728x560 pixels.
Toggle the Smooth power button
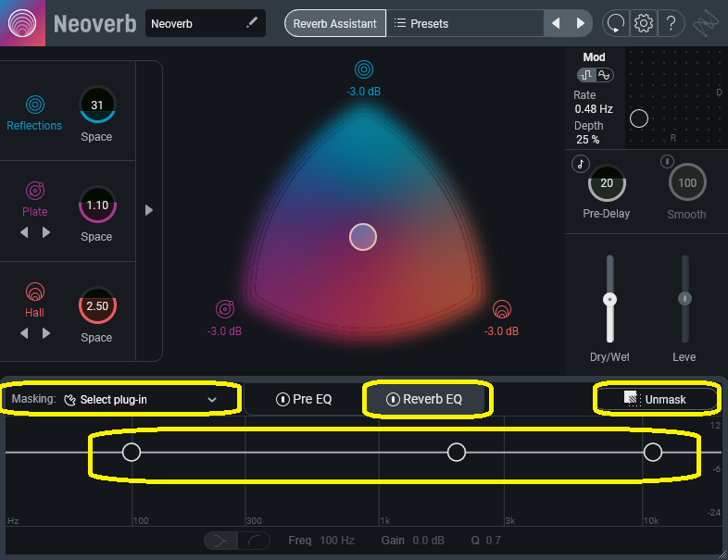666,163
